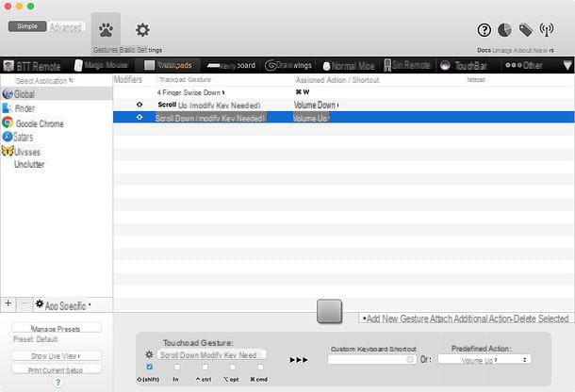
Task: Click the gray square button above gesture panel
Action: coord(329,311)
